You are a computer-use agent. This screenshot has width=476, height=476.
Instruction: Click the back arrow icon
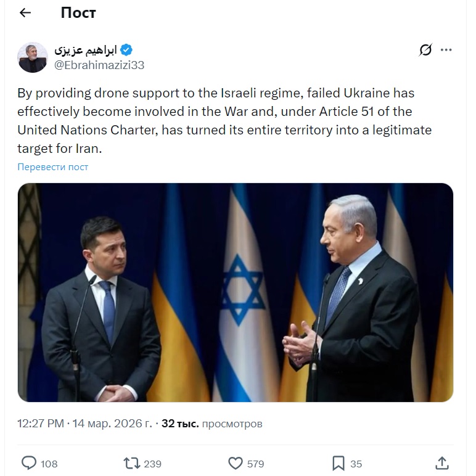point(25,13)
